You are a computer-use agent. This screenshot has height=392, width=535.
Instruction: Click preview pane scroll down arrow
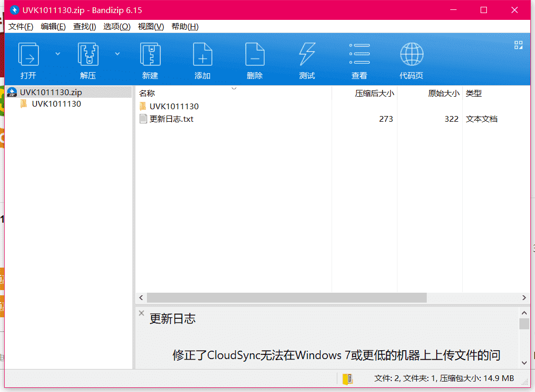(x=524, y=363)
